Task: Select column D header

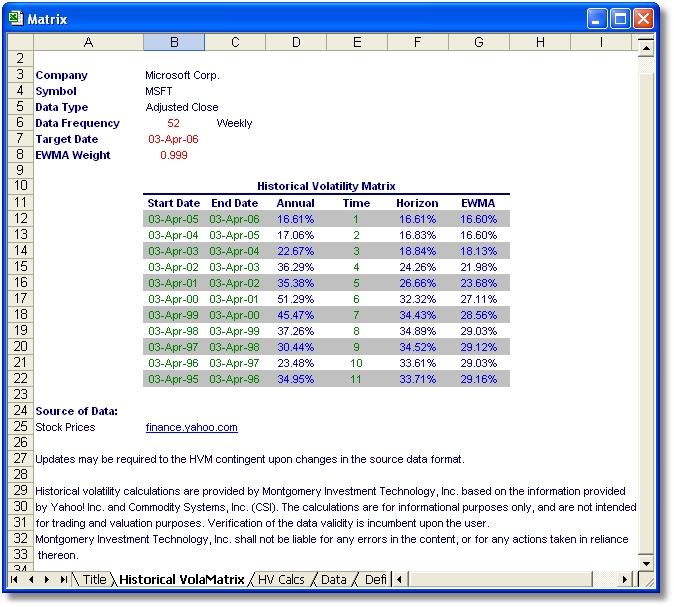Action: click(x=296, y=42)
